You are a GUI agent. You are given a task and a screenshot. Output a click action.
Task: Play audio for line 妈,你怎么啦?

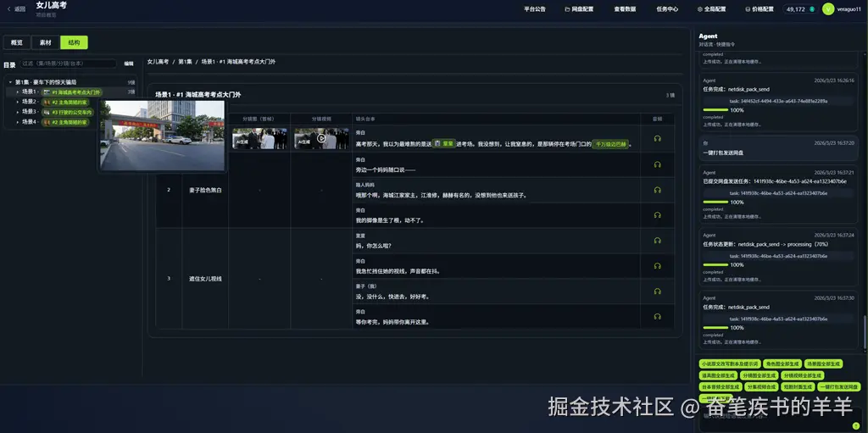pyautogui.click(x=657, y=241)
